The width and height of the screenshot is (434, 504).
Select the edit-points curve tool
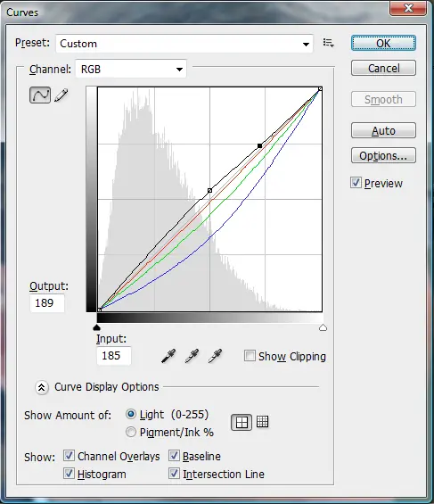[40, 95]
